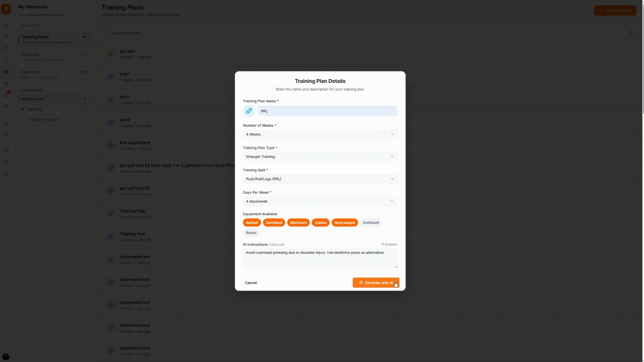
Task: Click the share icon in the left sidebar
Action: pos(6,107)
